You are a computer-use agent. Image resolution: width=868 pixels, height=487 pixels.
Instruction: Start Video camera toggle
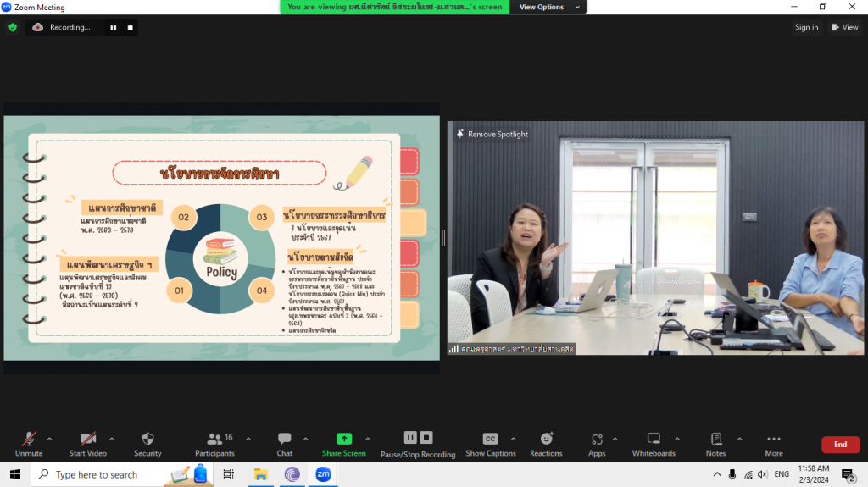88,440
